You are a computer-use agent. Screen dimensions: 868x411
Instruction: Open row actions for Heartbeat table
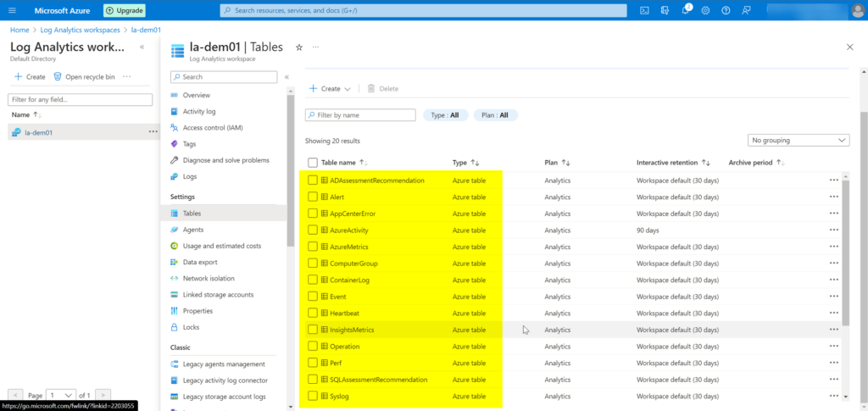pyautogui.click(x=834, y=313)
